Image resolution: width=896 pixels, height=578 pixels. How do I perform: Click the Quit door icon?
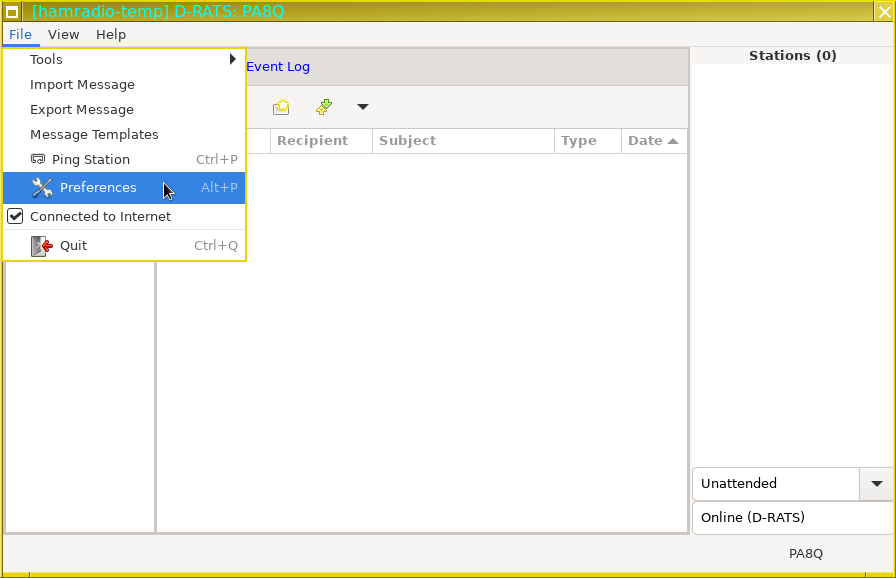click(41, 246)
